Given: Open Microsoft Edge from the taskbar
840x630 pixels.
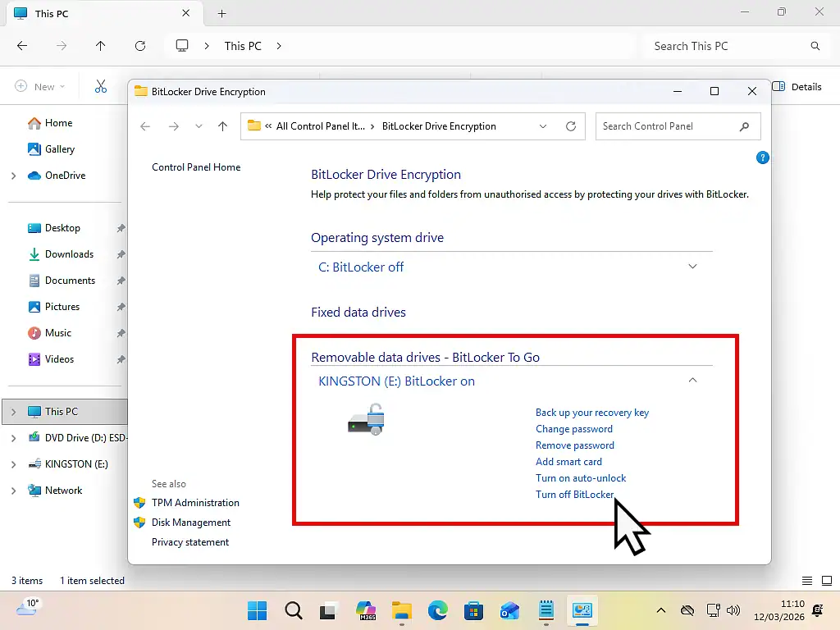Looking at the screenshot, I should 438,610.
